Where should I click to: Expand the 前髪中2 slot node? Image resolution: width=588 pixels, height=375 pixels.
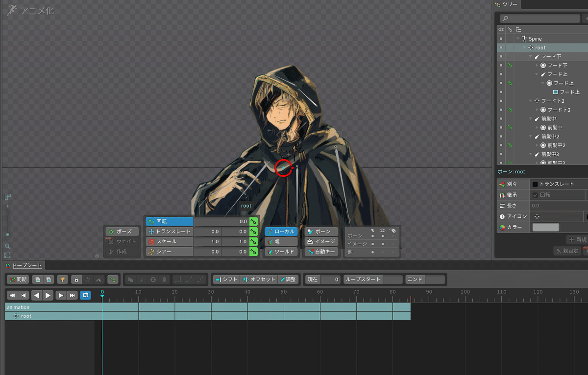coord(537,145)
